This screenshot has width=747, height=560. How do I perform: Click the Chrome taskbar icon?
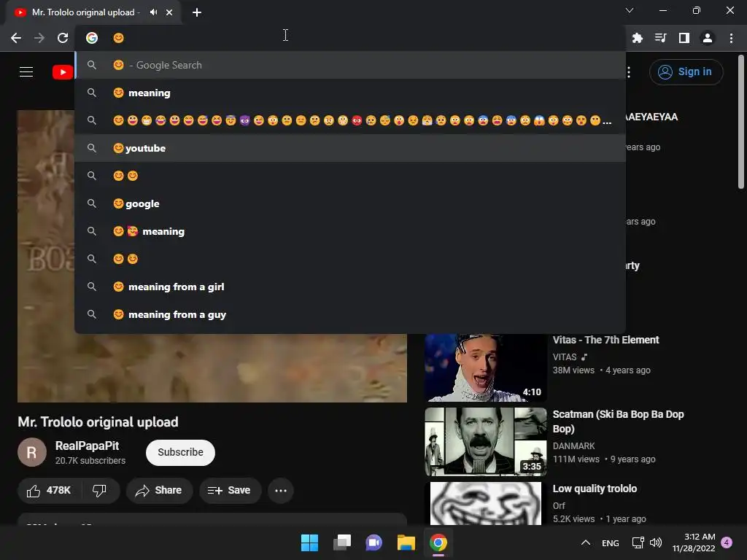(438, 542)
